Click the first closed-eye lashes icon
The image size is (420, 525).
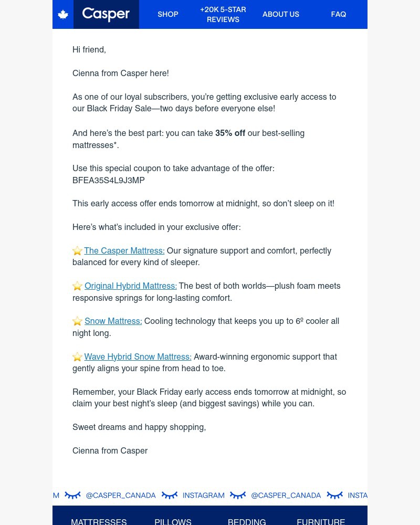coord(72,495)
